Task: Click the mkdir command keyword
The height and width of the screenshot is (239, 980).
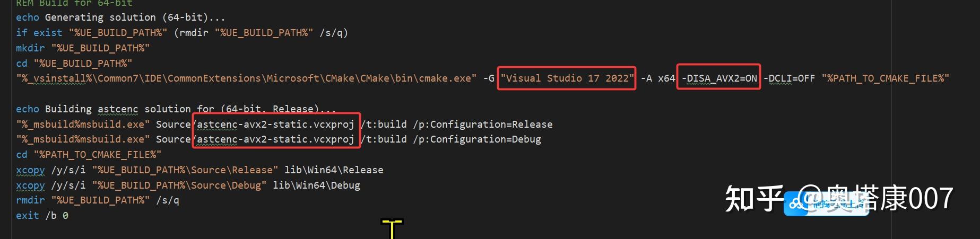Action: 30,48
